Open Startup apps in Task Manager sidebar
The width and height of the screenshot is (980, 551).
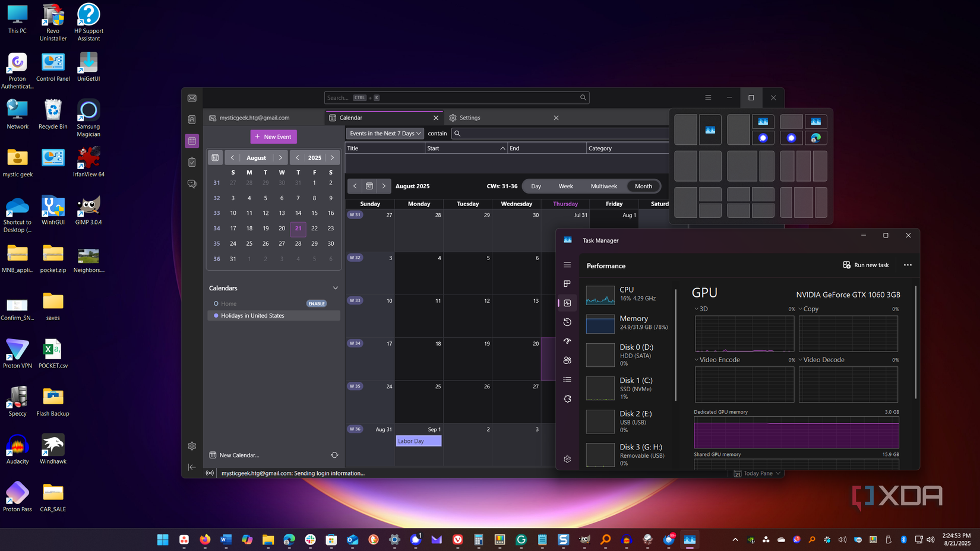coord(567,341)
